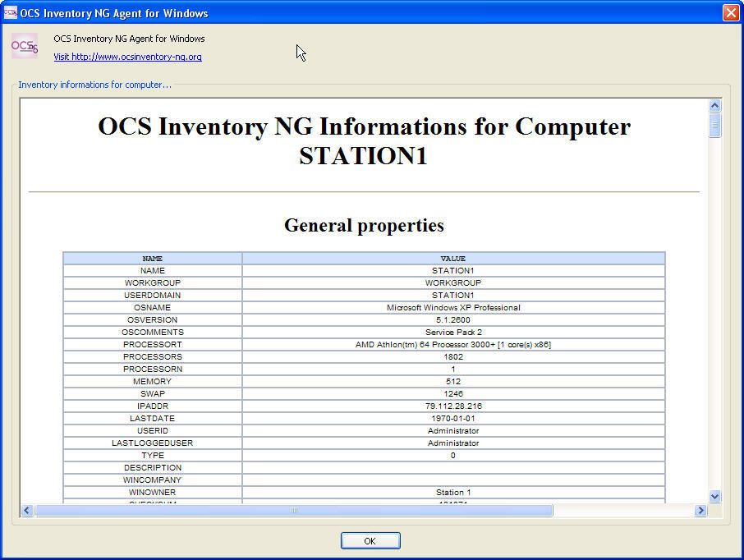Screen dimensions: 744x560
Task: Click the OCS Inventory NG logo image
Action: point(24,45)
